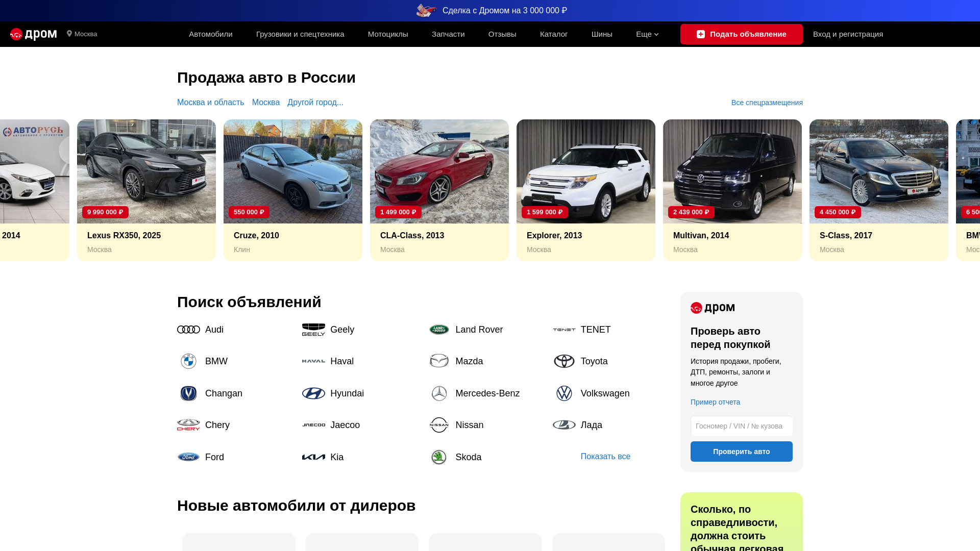The height and width of the screenshot is (551, 980).
Task: Click the plus icon in Подать объявление
Action: 701,34
